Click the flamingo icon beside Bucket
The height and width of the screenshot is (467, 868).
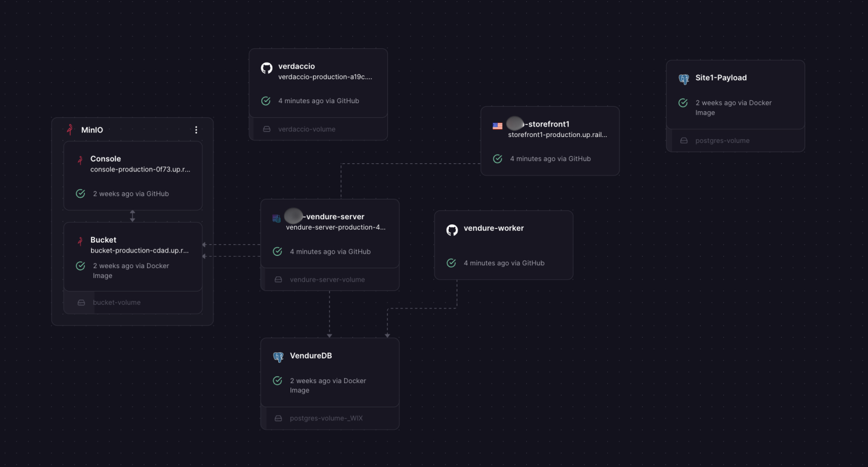(x=80, y=241)
